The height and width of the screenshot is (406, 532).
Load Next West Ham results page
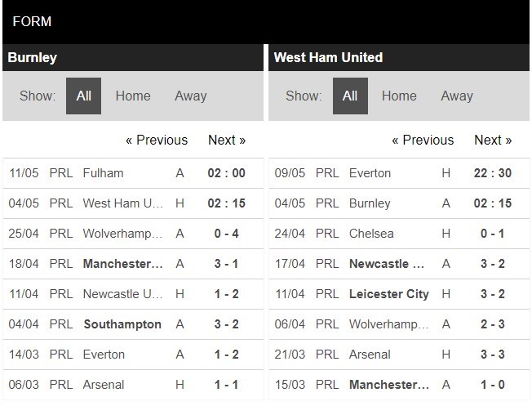(493, 140)
